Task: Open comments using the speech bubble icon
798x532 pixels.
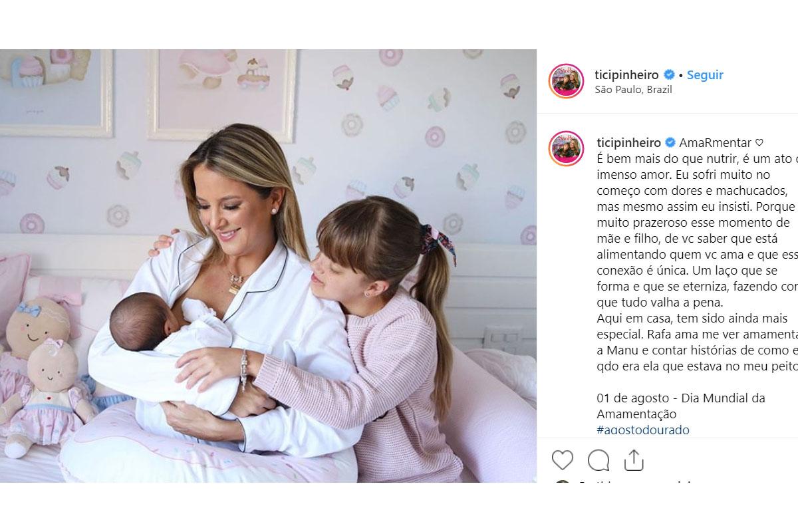Action: pos(598,460)
